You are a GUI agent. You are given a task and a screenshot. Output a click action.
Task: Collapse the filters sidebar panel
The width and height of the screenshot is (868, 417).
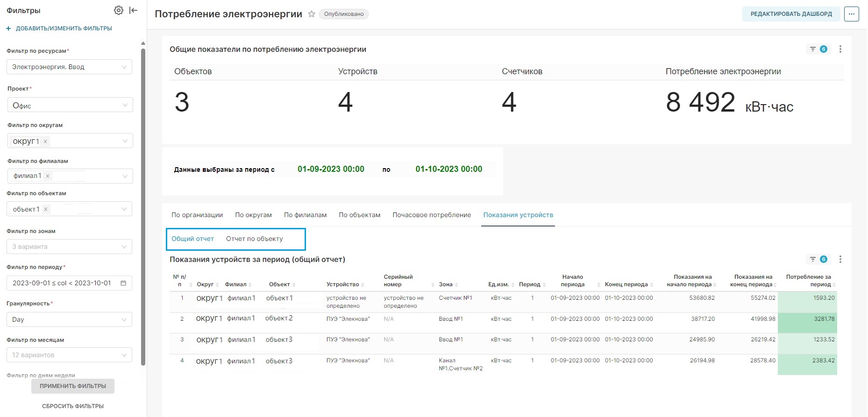(x=134, y=10)
